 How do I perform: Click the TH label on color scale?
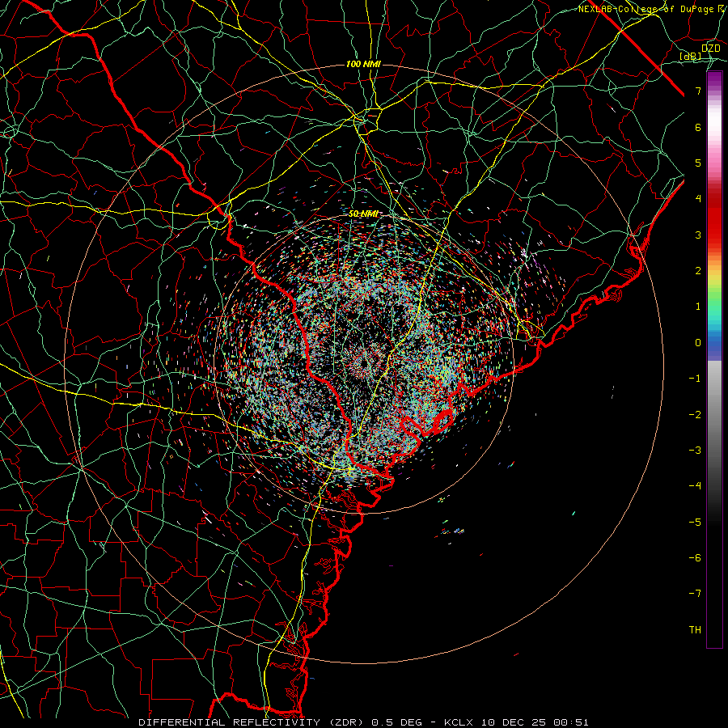point(695,630)
